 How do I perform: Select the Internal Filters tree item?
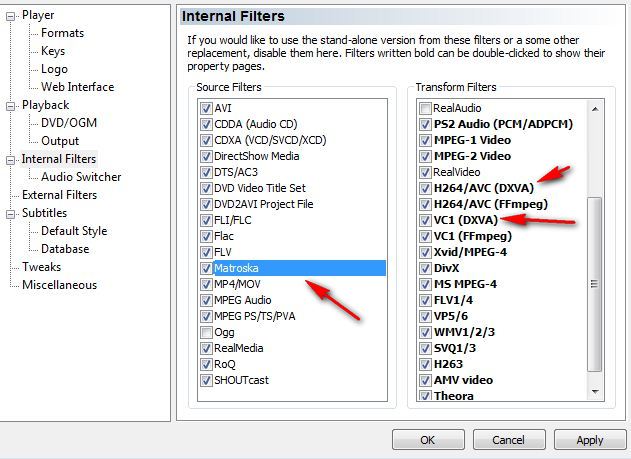tap(59, 159)
